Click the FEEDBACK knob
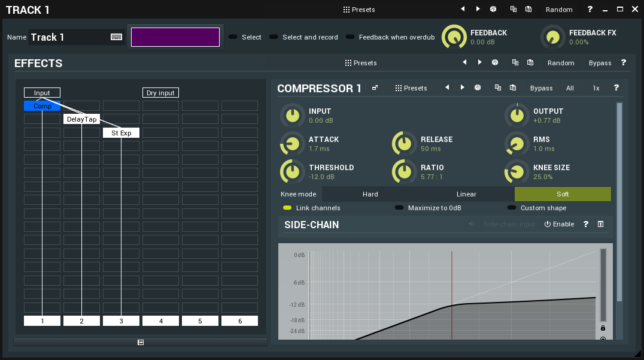The image size is (644, 360). tap(454, 37)
